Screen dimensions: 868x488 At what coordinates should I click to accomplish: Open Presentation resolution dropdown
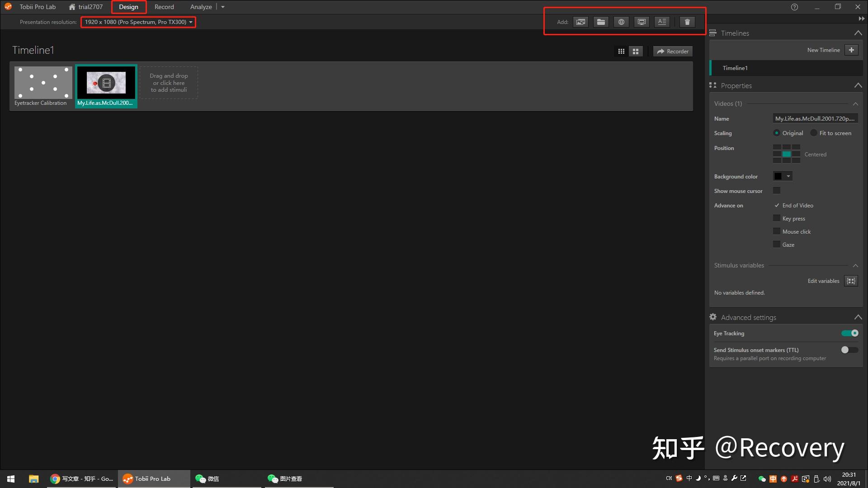click(138, 22)
